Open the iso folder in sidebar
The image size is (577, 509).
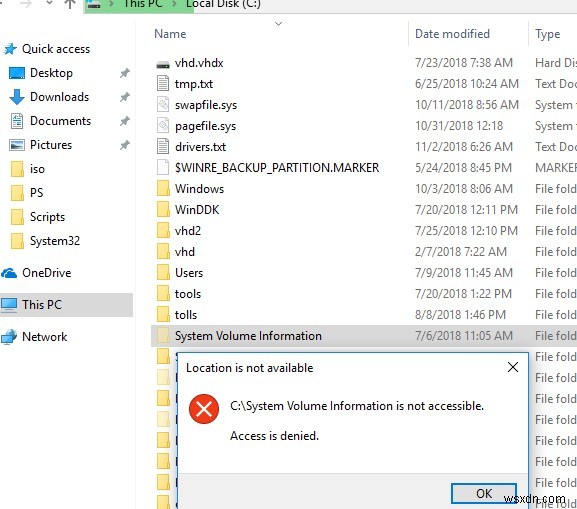[x=37, y=169]
